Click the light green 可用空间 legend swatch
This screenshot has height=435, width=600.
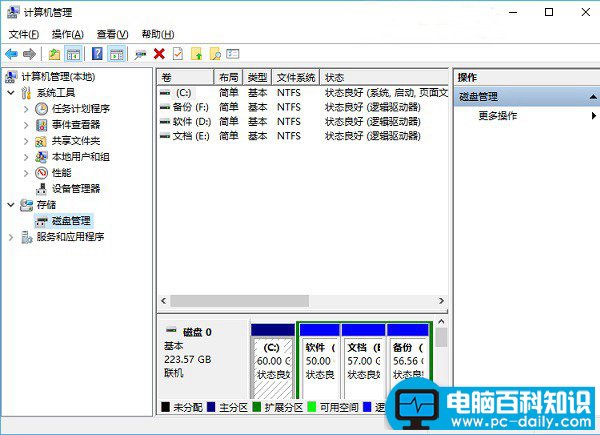[312, 407]
